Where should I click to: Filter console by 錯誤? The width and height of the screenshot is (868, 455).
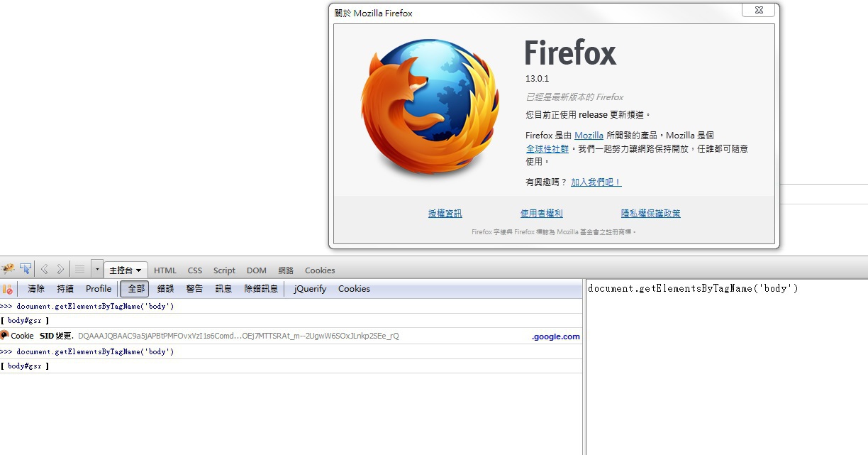[165, 289]
